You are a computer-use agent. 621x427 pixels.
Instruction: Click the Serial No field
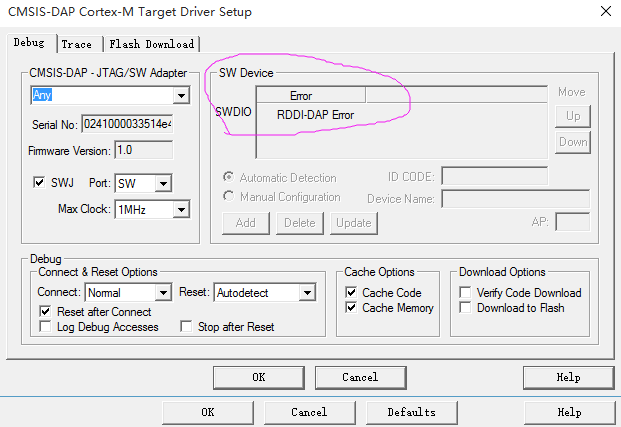pos(127,124)
